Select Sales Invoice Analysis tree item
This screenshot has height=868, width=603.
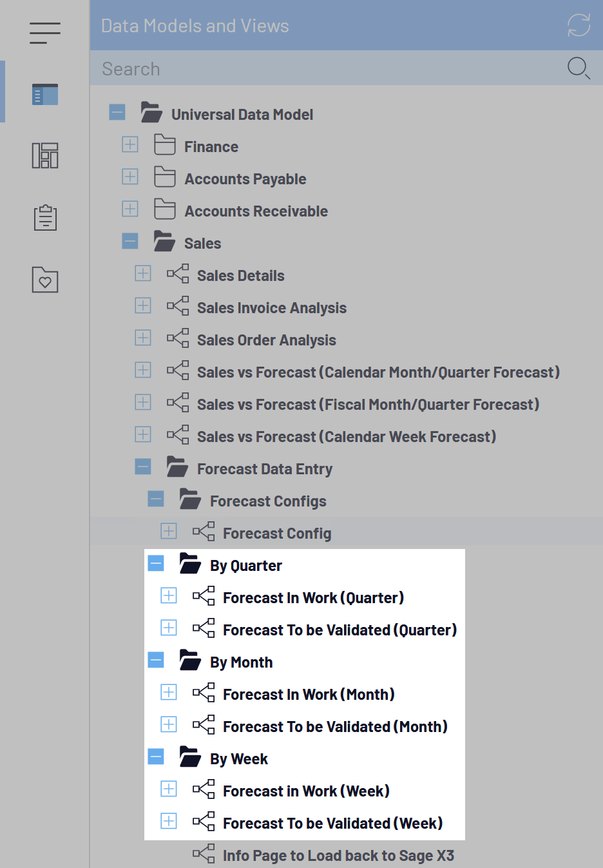271,308
